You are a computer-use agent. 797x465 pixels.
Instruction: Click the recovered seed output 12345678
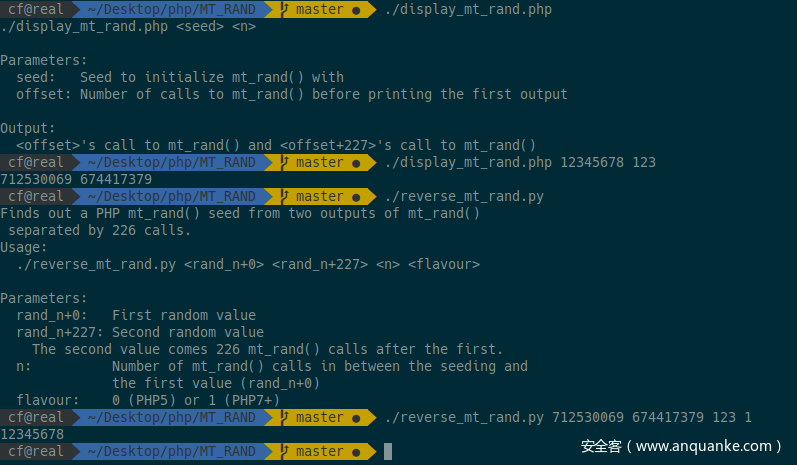[x=32, y=435]
